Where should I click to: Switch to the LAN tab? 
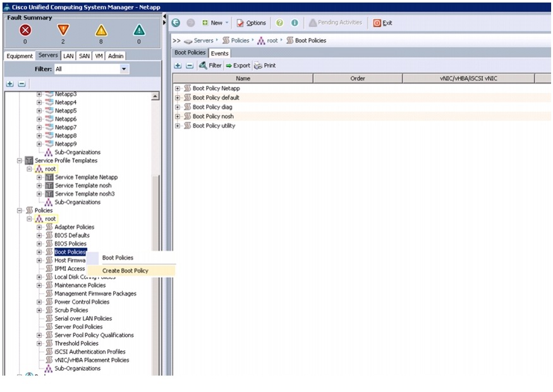pos(68,56)
